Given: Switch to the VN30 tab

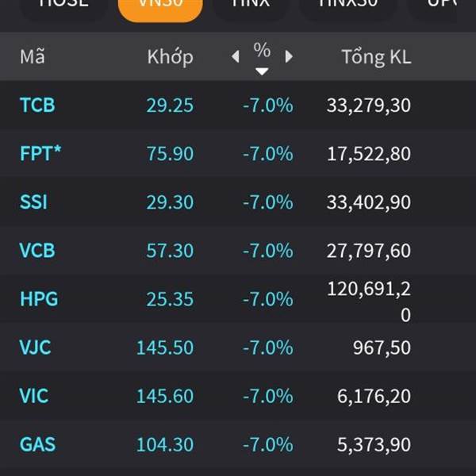Looking at the screenshot, I should click(159, 5).
